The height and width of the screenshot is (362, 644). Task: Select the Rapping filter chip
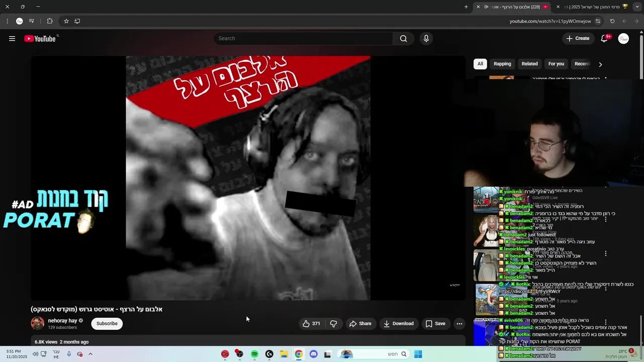(x=502, y=64)
